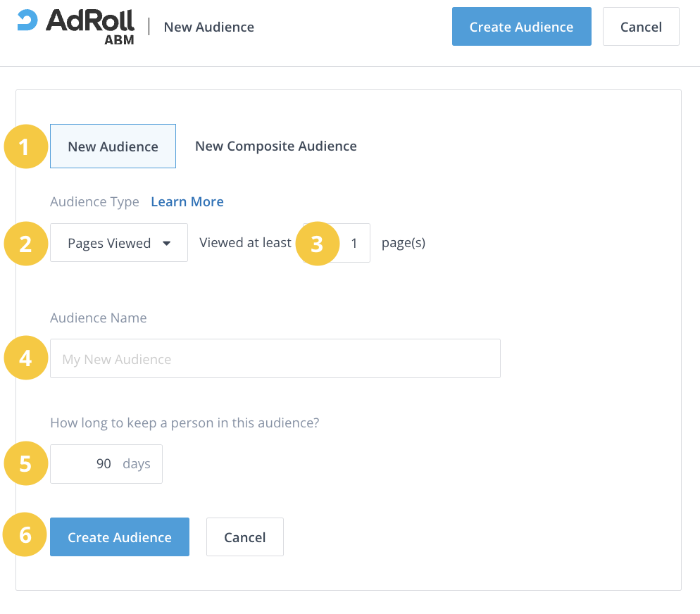Focus the Audience Name text field
This screenshot has height=614, width=700.
tap(275, 359)
